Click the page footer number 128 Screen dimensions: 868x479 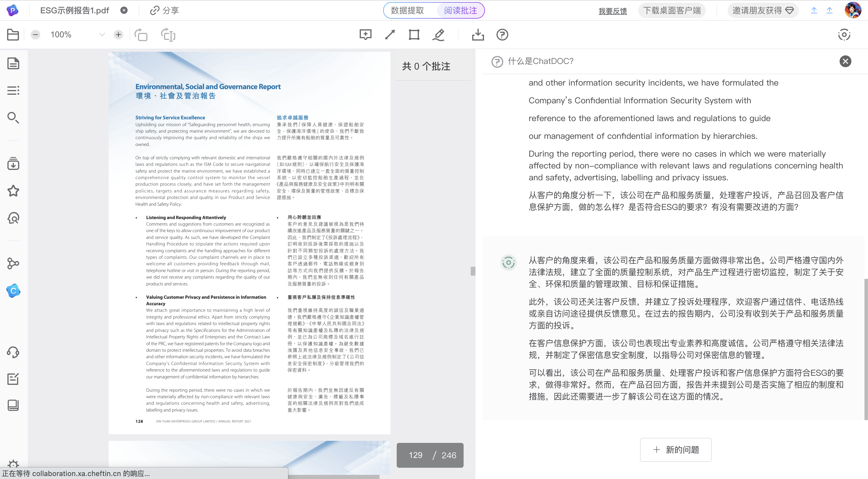click(x=139, y=421)
